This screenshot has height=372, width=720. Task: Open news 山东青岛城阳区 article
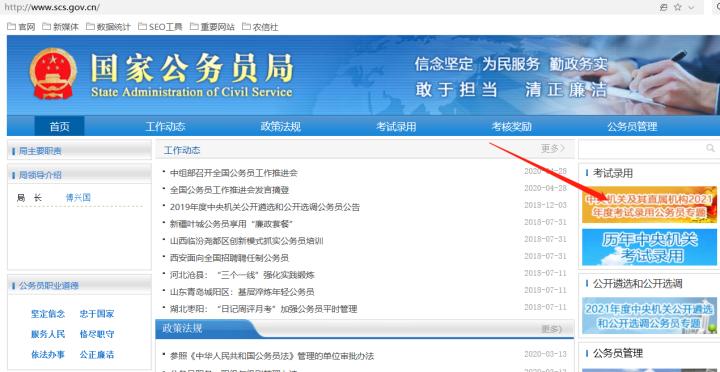point(242,292)
